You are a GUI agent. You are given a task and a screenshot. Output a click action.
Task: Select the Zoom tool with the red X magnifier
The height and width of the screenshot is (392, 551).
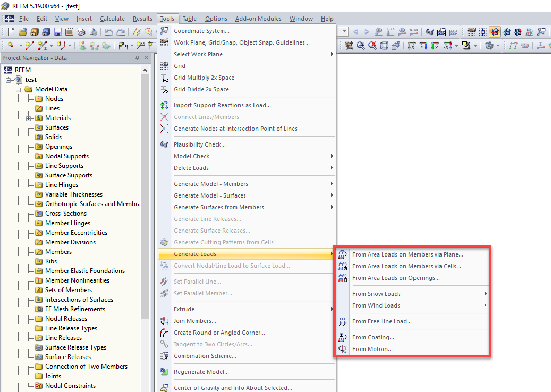coord(374,46)
